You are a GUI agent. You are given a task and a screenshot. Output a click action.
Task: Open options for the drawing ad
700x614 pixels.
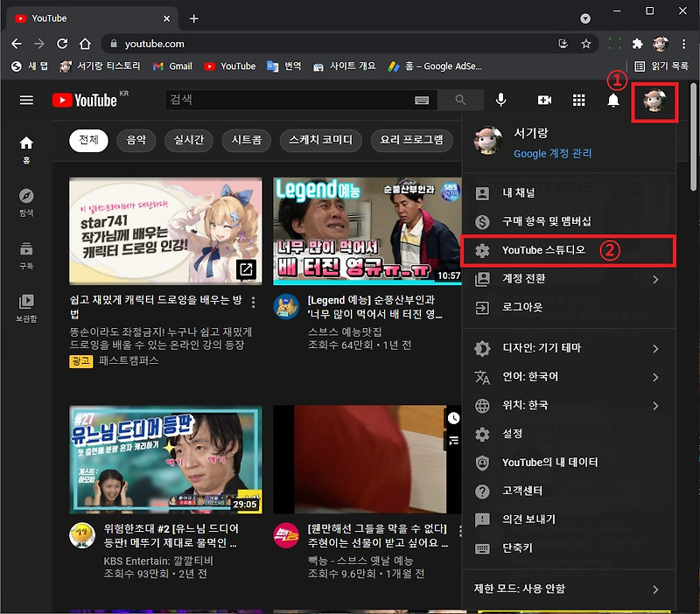(x=253, y=303)
